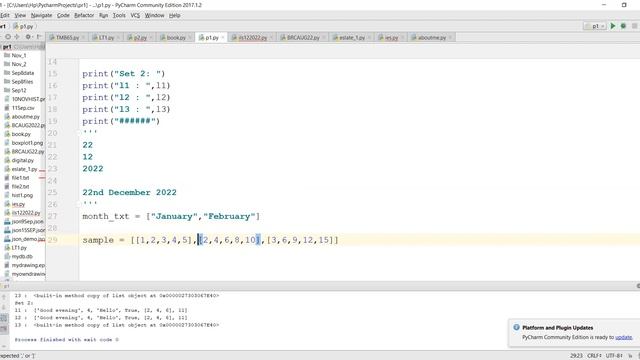Switch to the is122022.py editor tab
The image size is (640, 360).
[x=252, y=38]
